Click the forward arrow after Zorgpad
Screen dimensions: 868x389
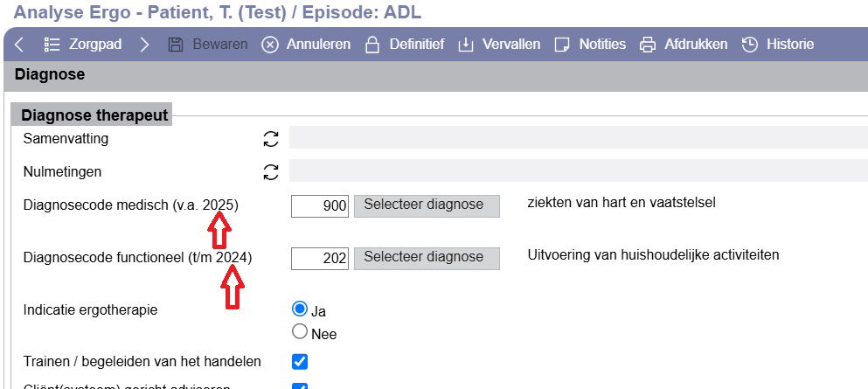[144, 45]
